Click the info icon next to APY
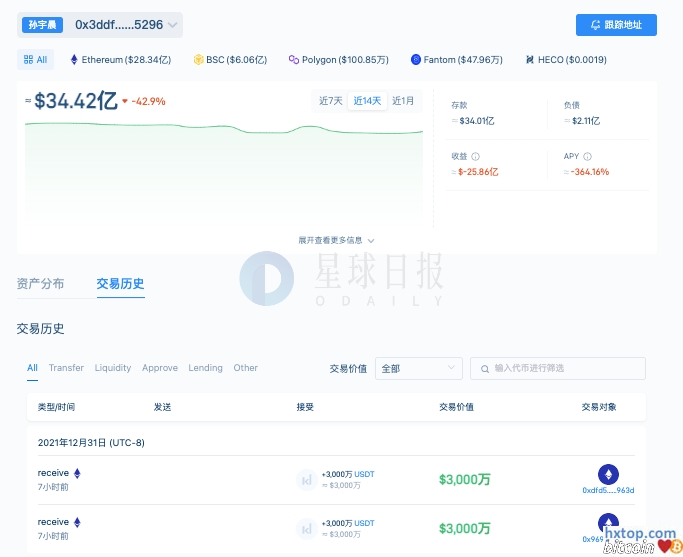 point(587,156)
